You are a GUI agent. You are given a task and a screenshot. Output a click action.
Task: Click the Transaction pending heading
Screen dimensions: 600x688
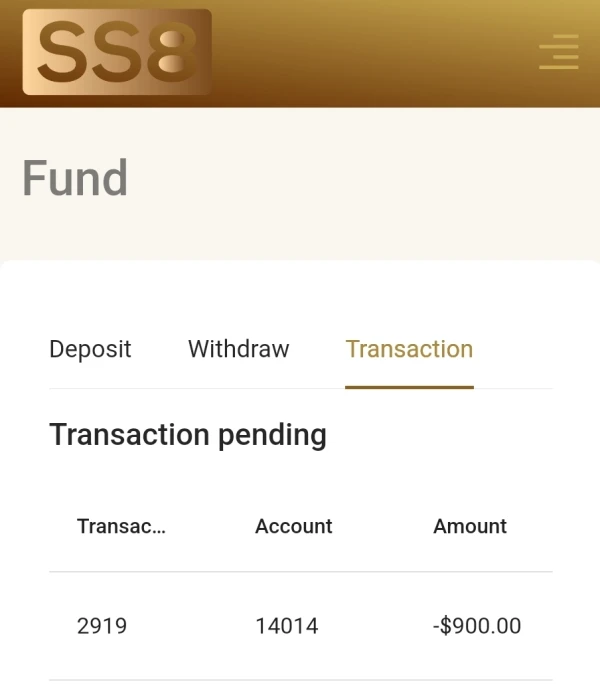pos(188,435)
